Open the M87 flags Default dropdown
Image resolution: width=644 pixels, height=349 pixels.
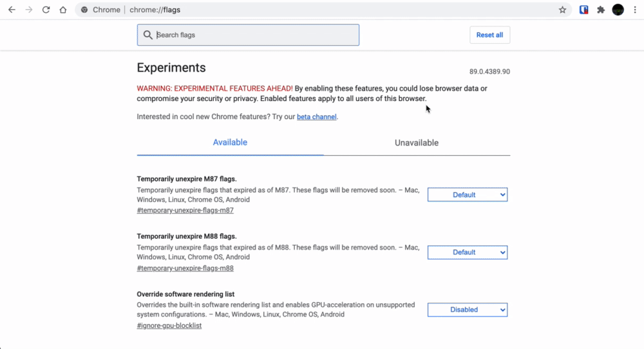(468, 194)
